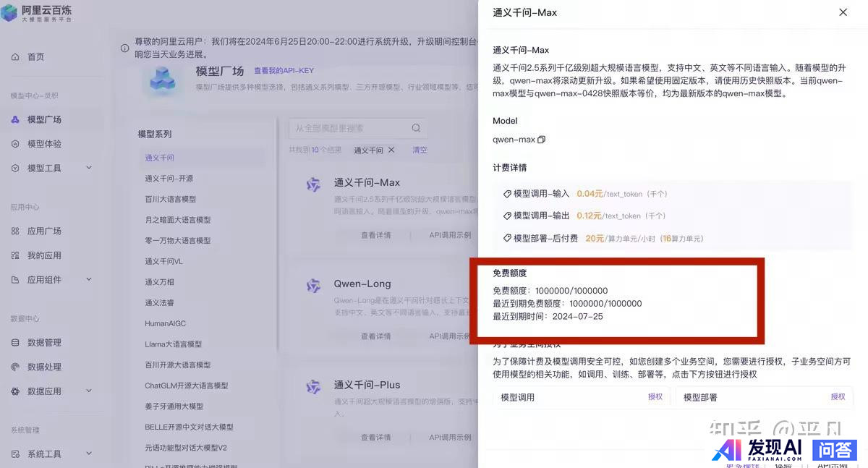Expand the 数据应用 sidebar menu
Screen dimensions: 868x468
click(89, 391)
